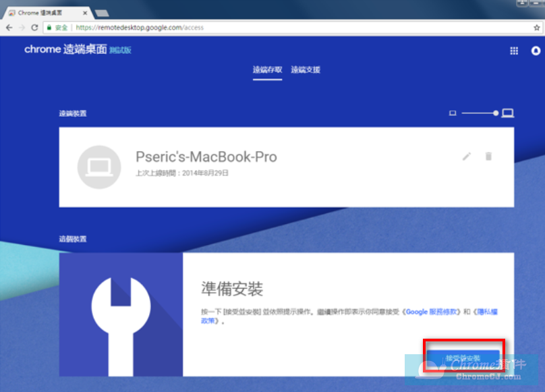Click the 接受並安裝 button
The height and width of the screenshot is (392, 545).
[x=463, y=358]
